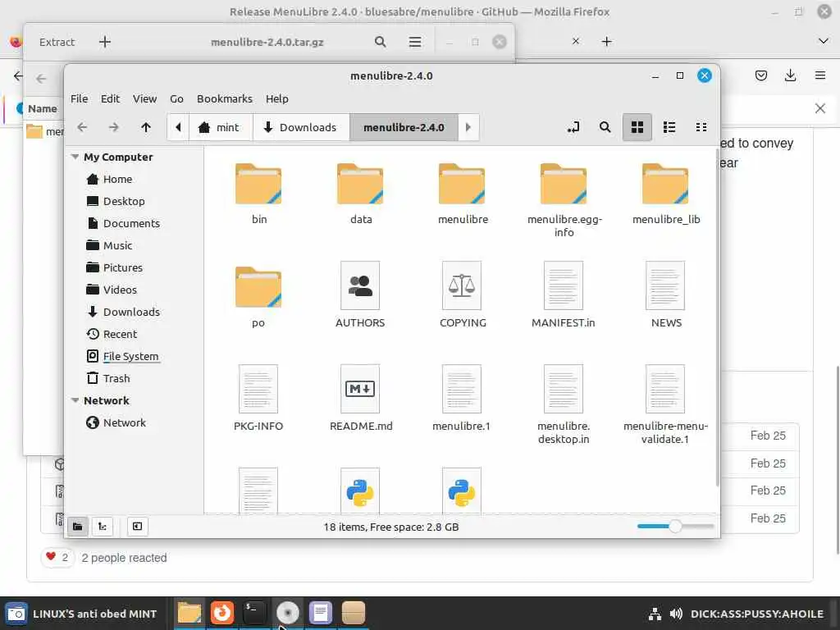The image size is (840, 630).
Task: Open Home in the sidebar
Action: click(117, 180)
